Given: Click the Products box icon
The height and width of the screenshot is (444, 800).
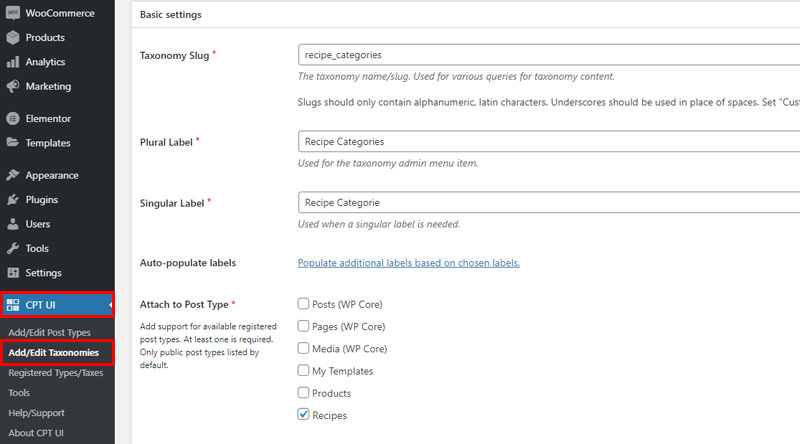Looking at the screenshot, I should (13, 37).
